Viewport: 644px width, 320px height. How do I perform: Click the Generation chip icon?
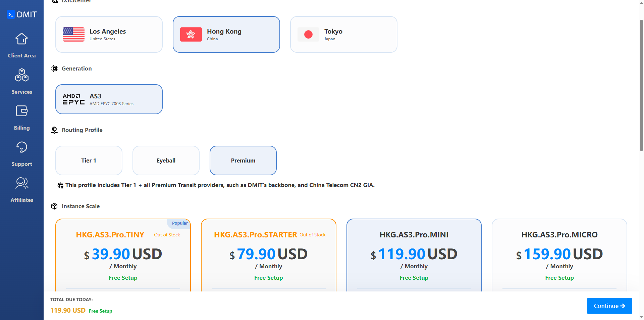pos(54,68)
